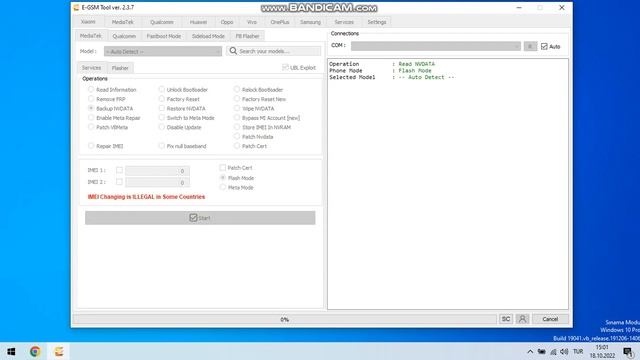
Task: Open the user account icon button
Action: click(522, 319)
